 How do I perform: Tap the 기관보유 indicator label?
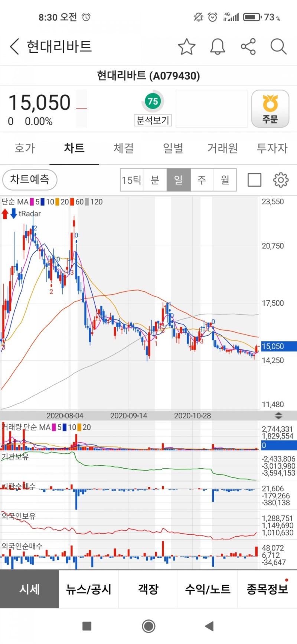coord(15,456)
